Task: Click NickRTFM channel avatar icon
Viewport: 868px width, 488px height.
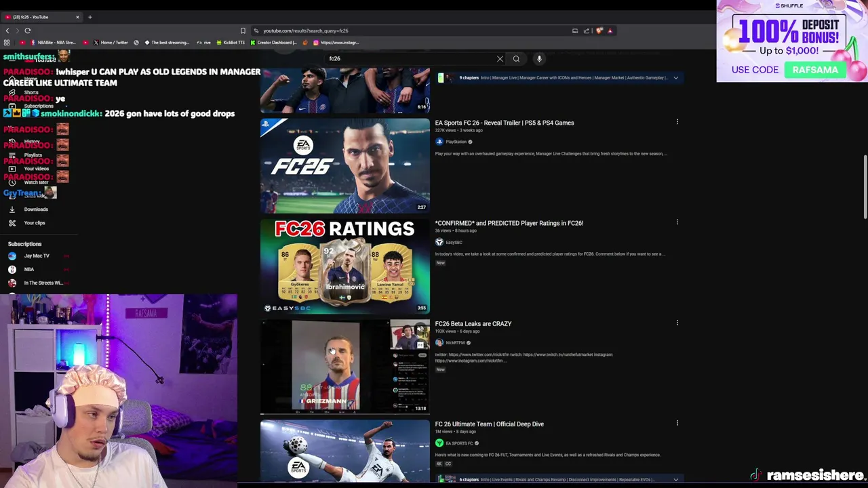Action: point(439,343)
